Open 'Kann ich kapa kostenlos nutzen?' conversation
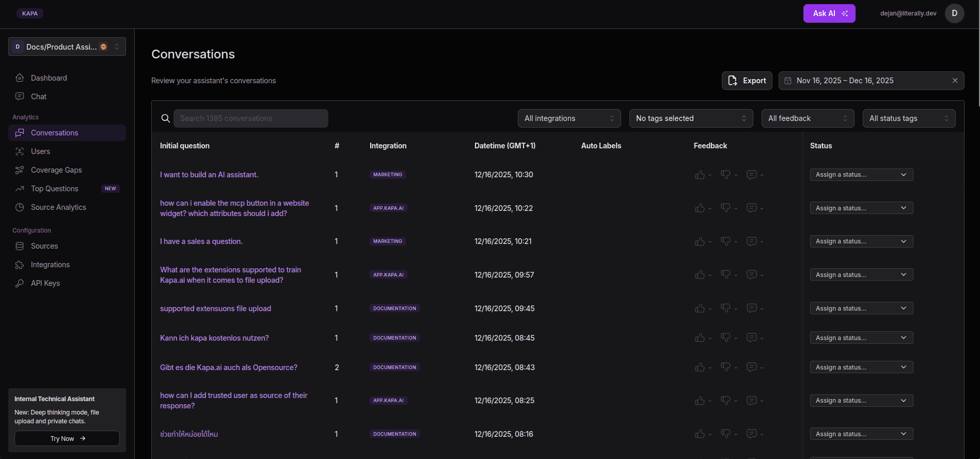The height and width of the screenshot is (459, 980). [214, 338]
